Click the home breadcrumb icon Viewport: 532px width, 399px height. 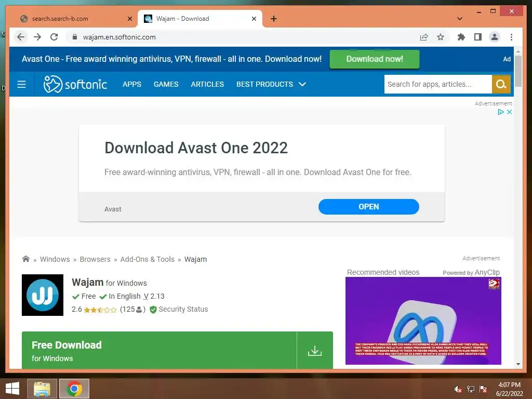(x=26, y=259)
